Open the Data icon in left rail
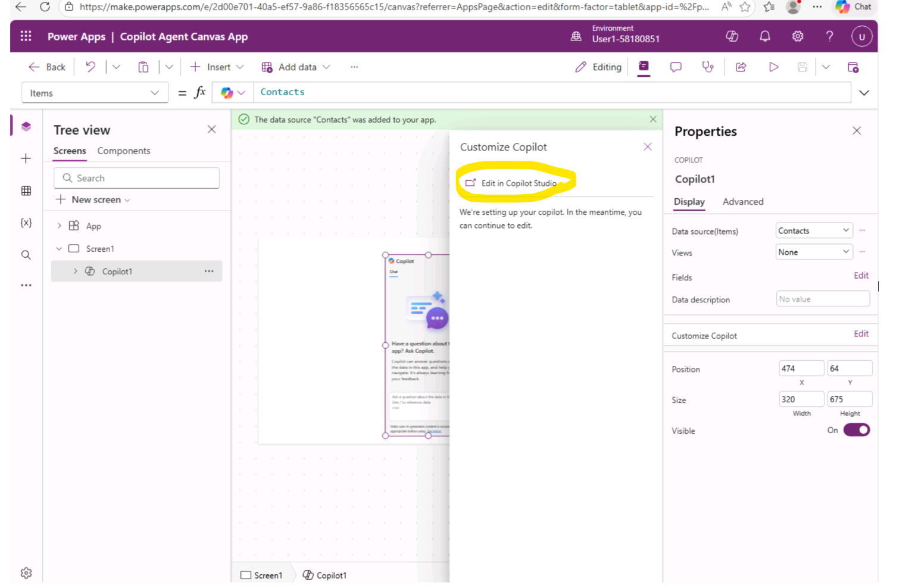The height and width of the screenshot is (588, 915). [26, 191]
